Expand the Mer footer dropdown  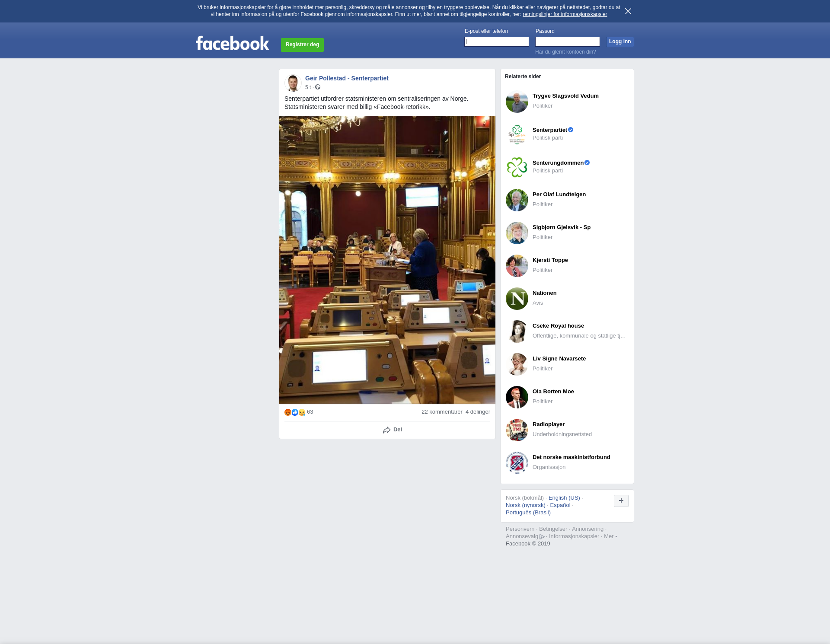coord(610,536)
